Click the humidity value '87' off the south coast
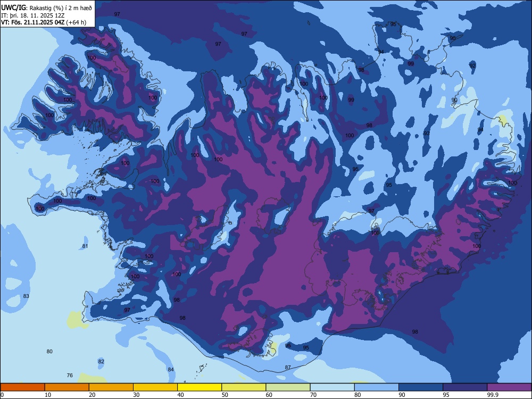The width and height of the screenshot is (532, 399). tap(288, 368)
